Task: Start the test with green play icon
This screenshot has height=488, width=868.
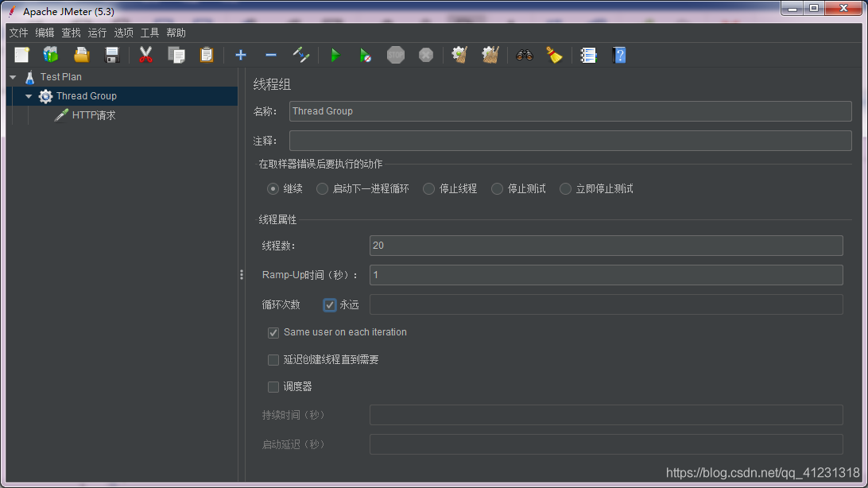Action: tap(335, 55)
